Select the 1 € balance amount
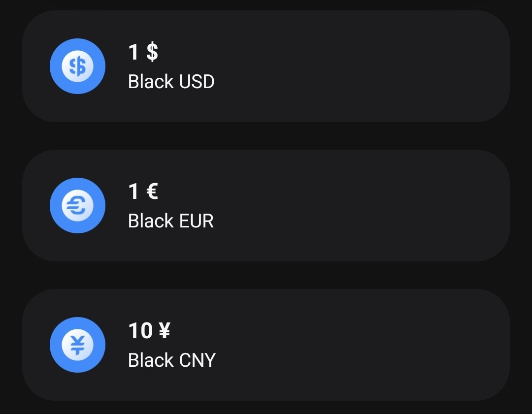532x414 pixels. point(142,192)
